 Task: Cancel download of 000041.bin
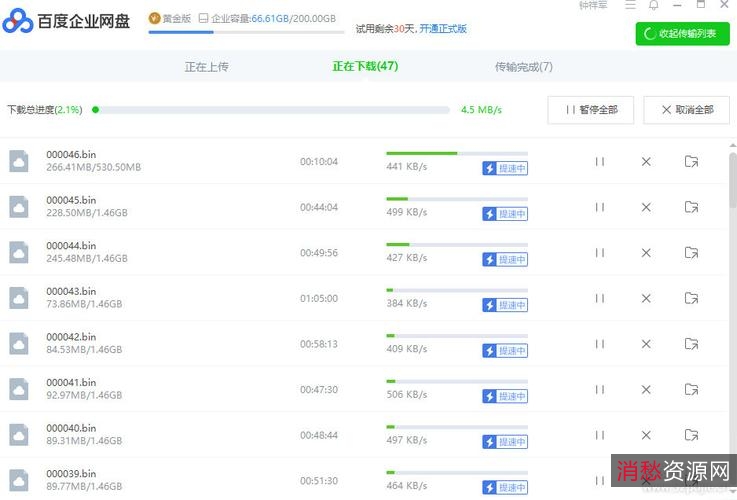click(x=646, y=390)
